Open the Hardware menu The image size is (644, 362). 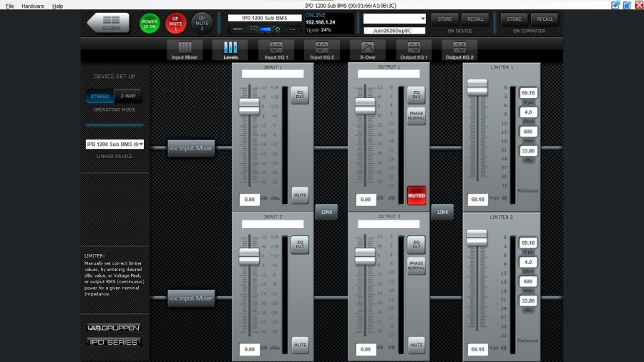pos(32,6)
